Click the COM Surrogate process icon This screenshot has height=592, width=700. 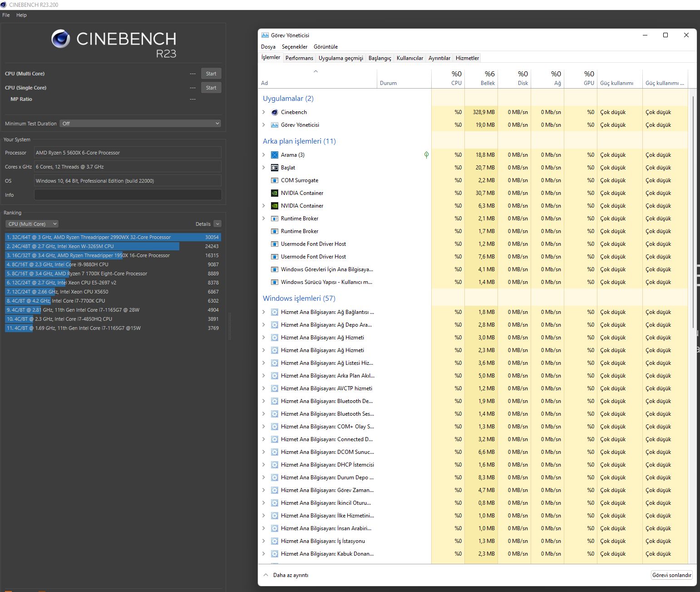[274, 180]
